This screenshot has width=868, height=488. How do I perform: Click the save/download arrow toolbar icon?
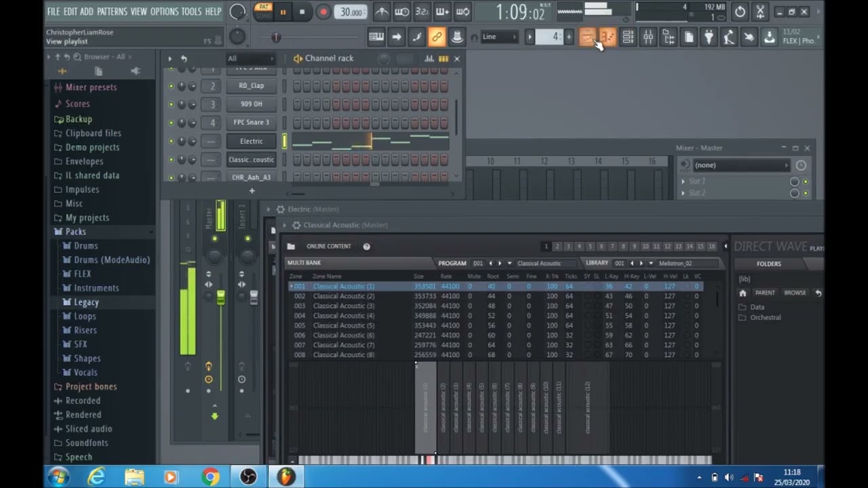point(769,38)
